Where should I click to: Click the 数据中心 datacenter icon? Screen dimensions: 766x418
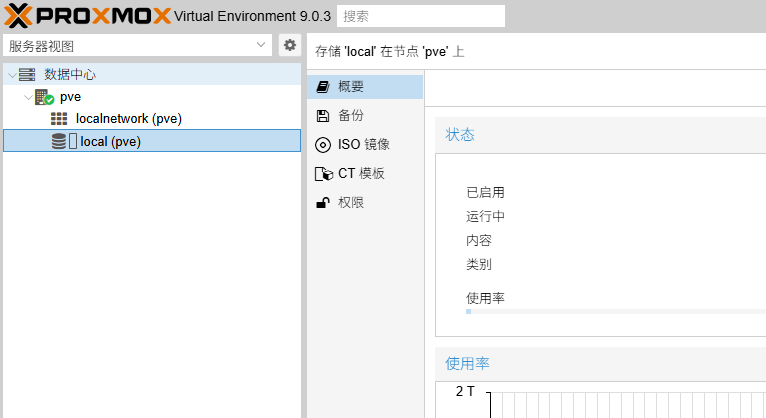tap(27, 75)
